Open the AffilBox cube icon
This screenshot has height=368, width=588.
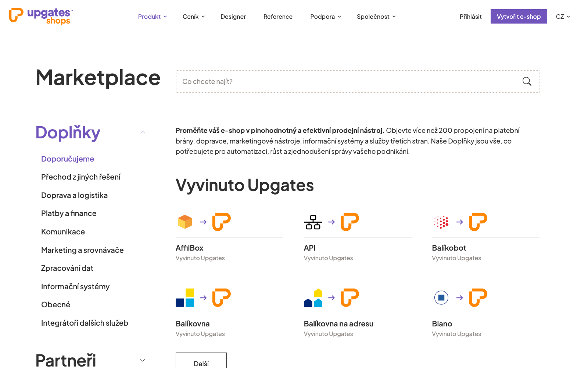pyautogui.click(x=185, y=222)
